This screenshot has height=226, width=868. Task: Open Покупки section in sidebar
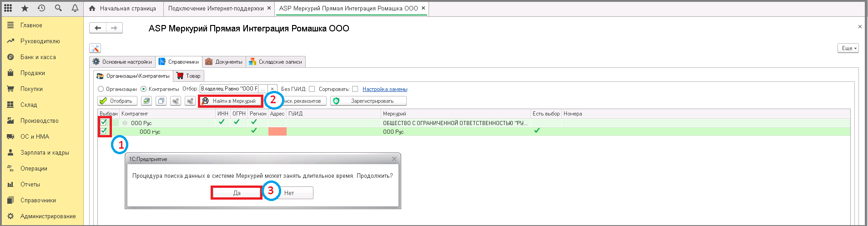[x=42, y=89]
